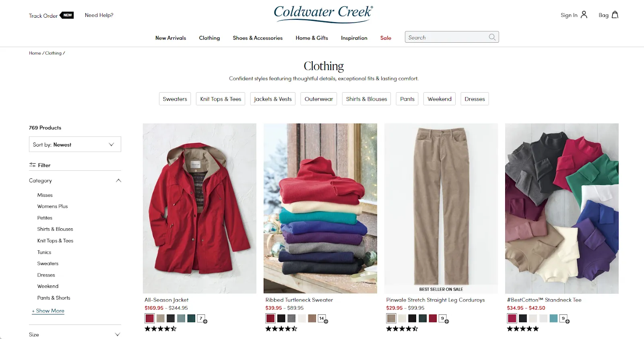Open more colors for All-Season Jacket
This screenshot has width=644, height=339.
202,319
